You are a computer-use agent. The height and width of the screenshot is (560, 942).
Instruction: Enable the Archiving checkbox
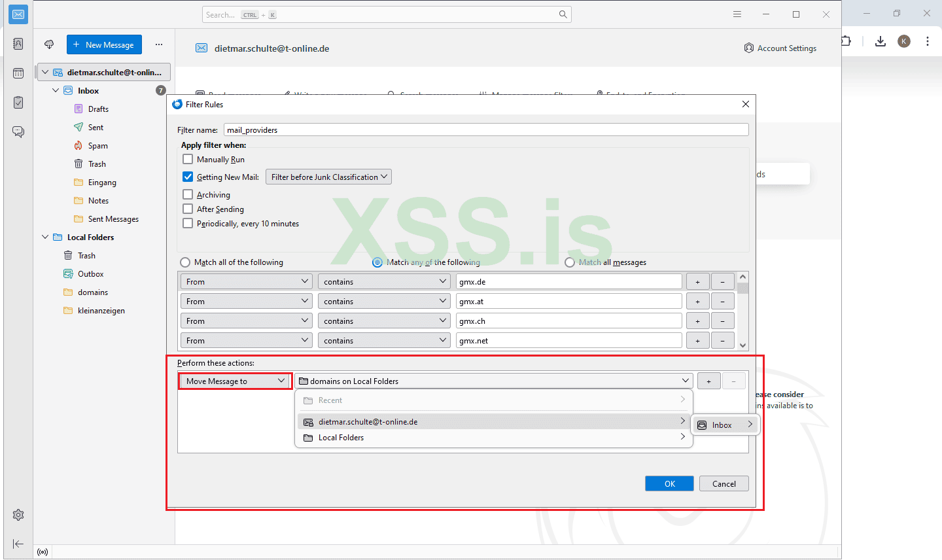(x=188, y=194)
